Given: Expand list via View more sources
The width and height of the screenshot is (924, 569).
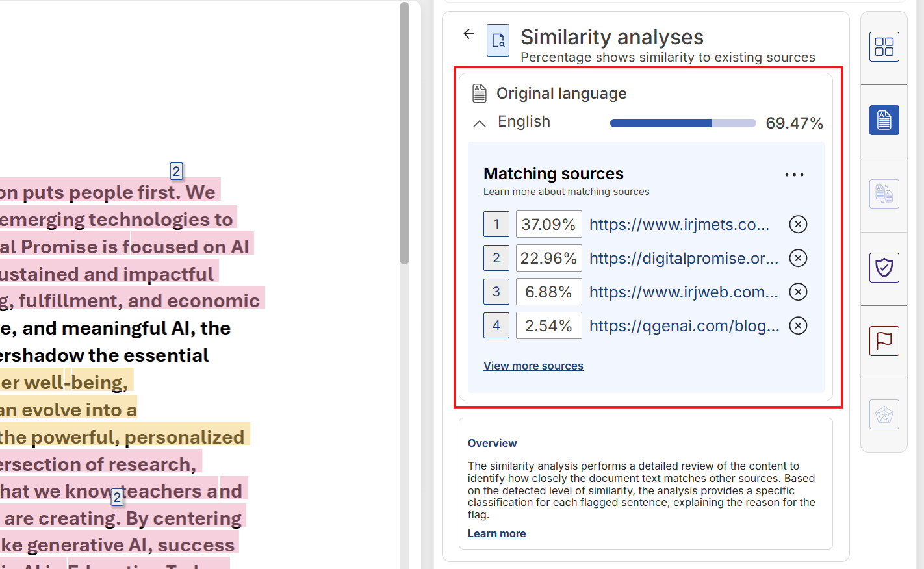Looking at the screenshot, I should [x=533, y=366].
